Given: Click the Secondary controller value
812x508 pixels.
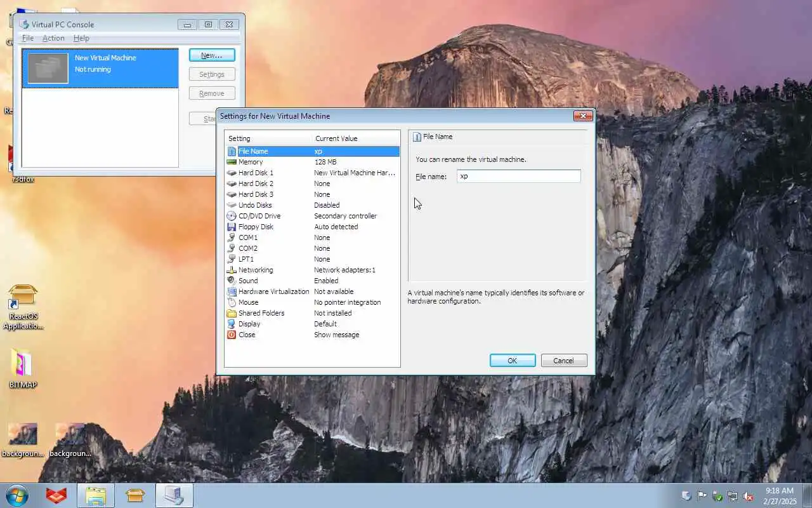Looking at the screenshot, I should [346, 216].
